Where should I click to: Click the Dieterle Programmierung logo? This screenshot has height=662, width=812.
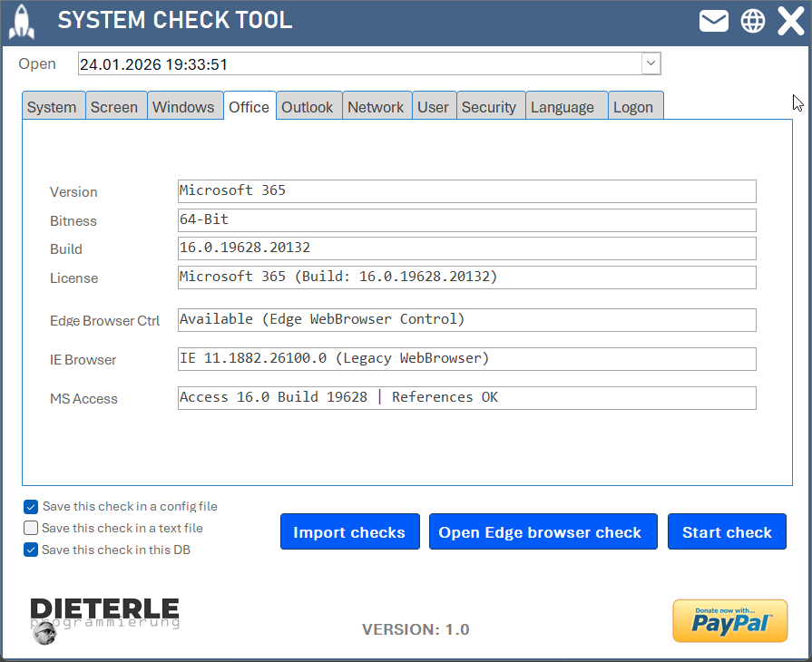coord(104,620)
